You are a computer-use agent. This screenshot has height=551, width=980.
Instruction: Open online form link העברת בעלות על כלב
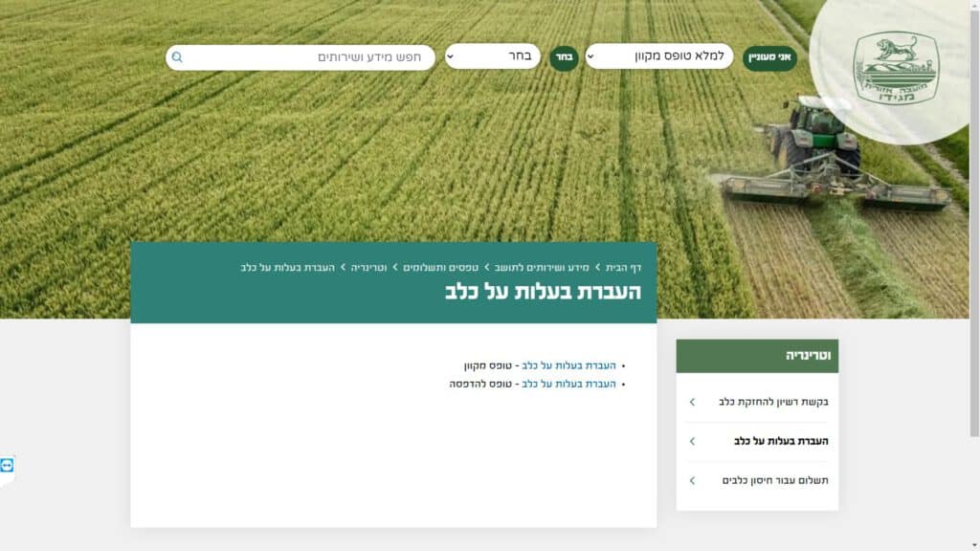(x=568, y=365)
